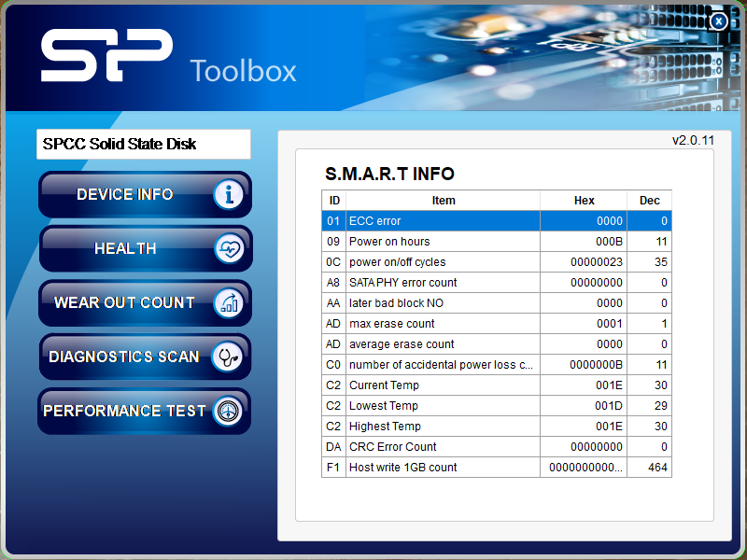747x560 pixels.
Task: Select the Power on hours row
Action: (497, 242)
